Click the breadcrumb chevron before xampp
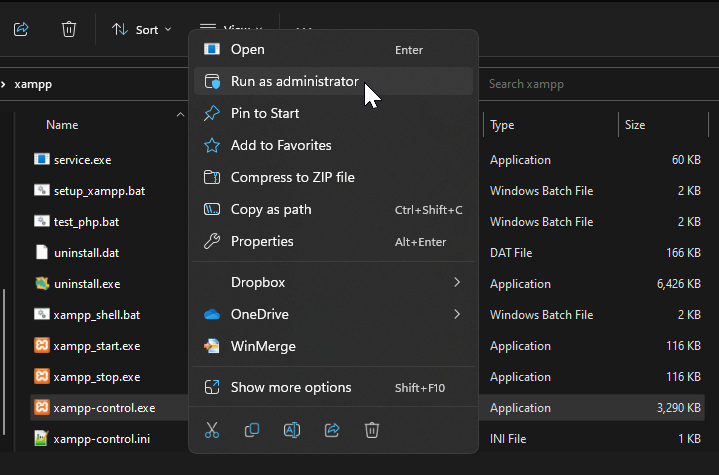Image resolution: width=719 pixels, height=475 pixels. [x=3, y=84]
